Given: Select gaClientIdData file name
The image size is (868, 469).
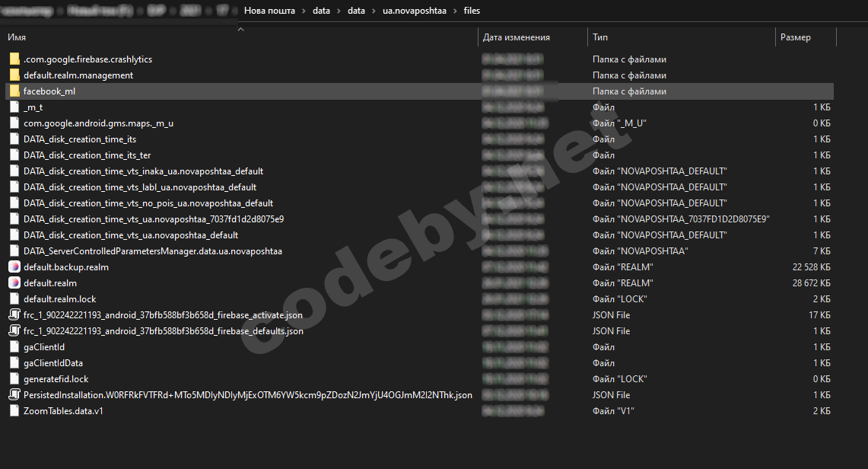Looking at the screenshot, I should click(53, 363).
